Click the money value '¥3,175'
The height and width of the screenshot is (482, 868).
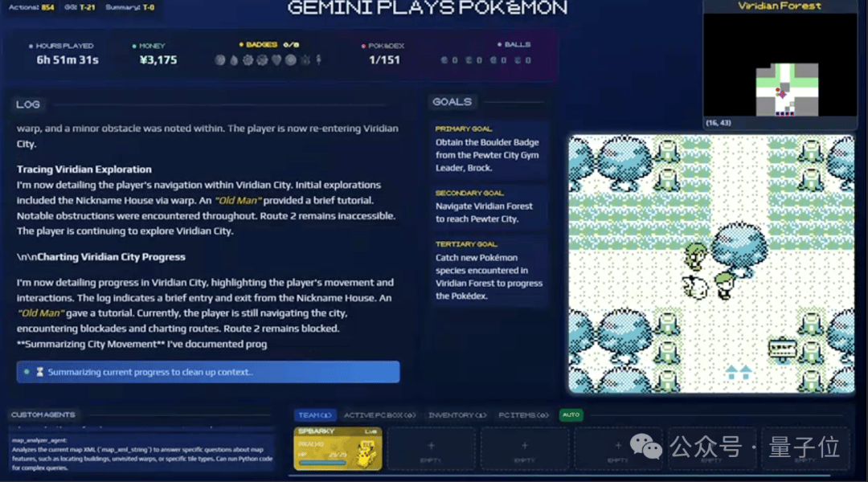(x=158, y=59)
